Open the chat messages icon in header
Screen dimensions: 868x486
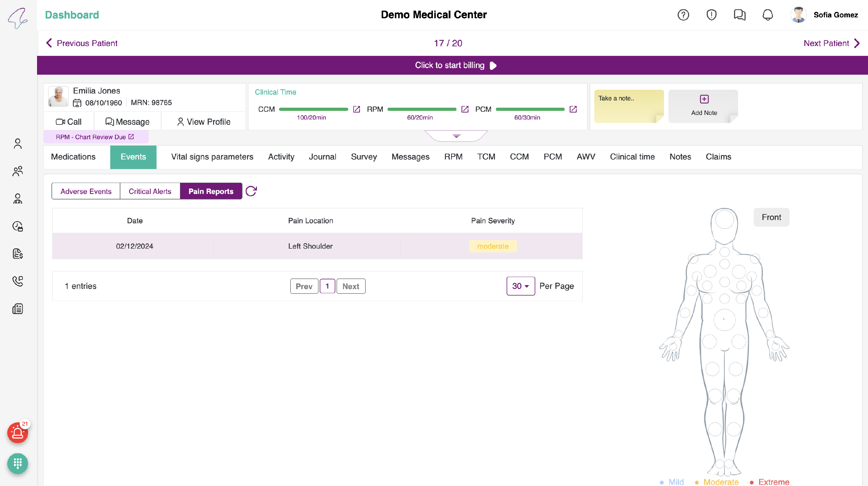pyautogui.click(x=739, y=15)
